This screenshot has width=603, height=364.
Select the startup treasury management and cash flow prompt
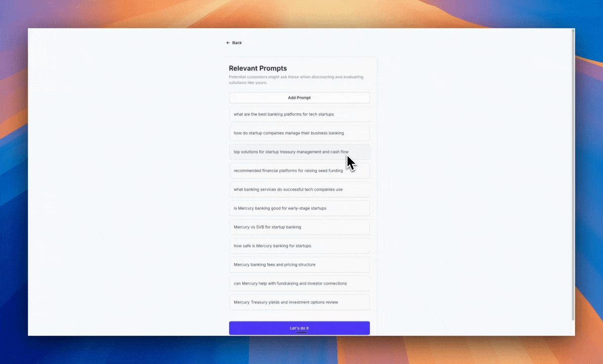pos(299,152)
